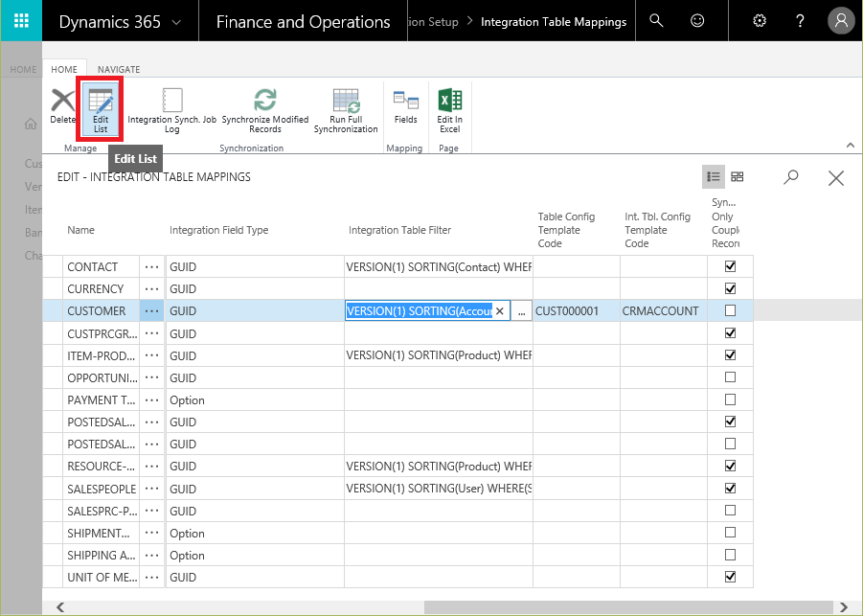
Task: Click the Name column header
Action: click(80, 230)
